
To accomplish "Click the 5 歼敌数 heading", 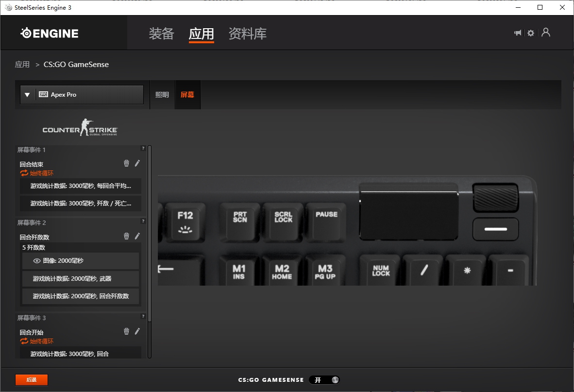I will [34, 248].
